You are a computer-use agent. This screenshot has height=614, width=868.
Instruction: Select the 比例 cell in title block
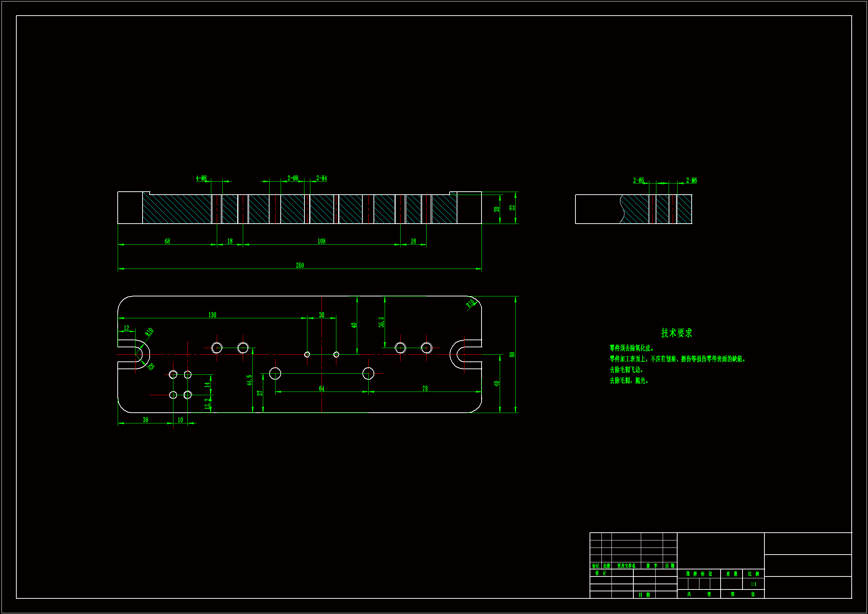click(753, 574)
